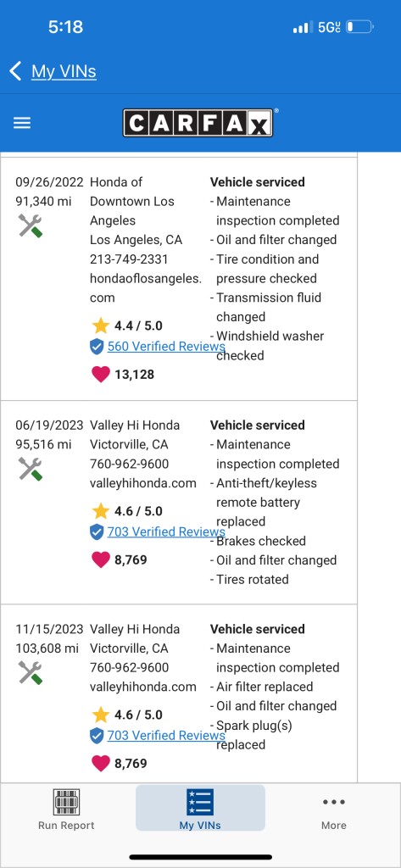Image resolution: width=401 pixels, height=868 pixels.
Task: Open 703 Verified Reviews for 11/15/2023 entry
Action: pos(166,736)
